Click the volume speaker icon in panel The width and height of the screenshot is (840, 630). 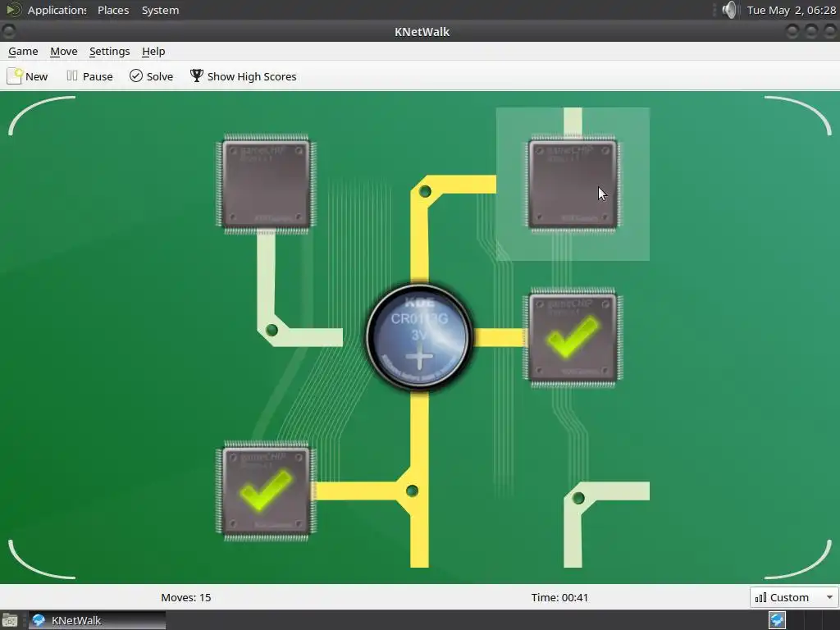(728, 10)
